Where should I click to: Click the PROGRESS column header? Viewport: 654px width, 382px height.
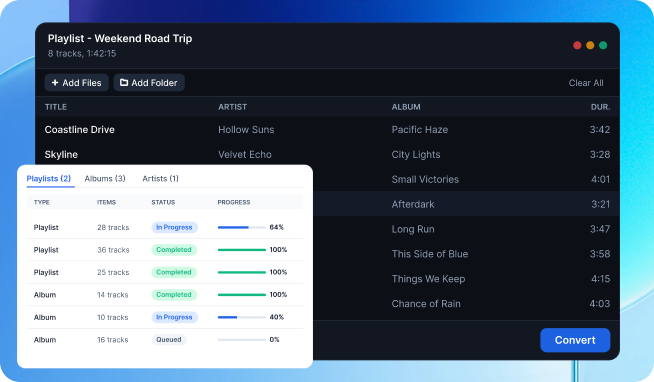234,202
